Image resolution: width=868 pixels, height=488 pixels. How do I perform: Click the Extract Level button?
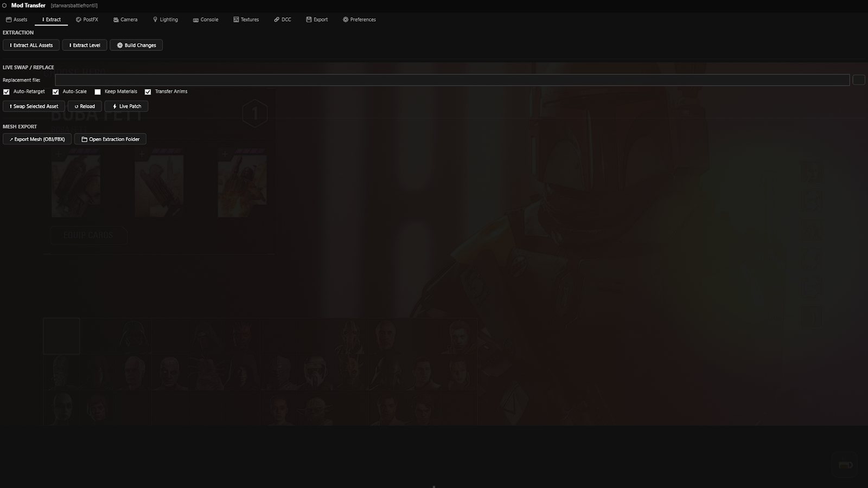click(x=85, y=45)
